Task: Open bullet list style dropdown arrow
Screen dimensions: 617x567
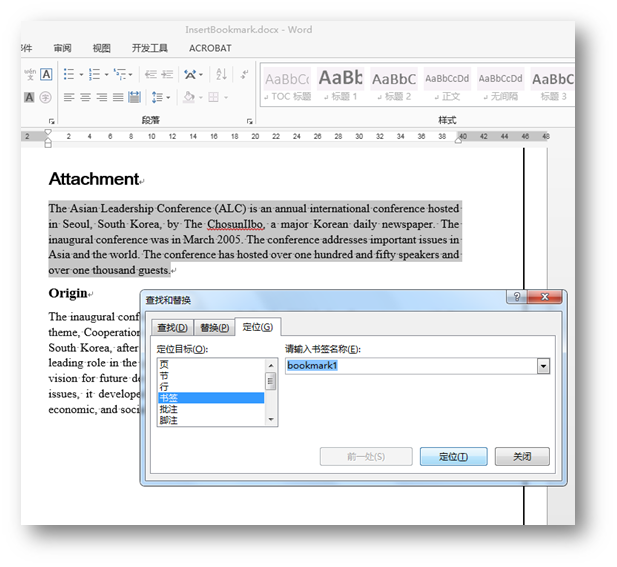Action: tap(81, 74)
